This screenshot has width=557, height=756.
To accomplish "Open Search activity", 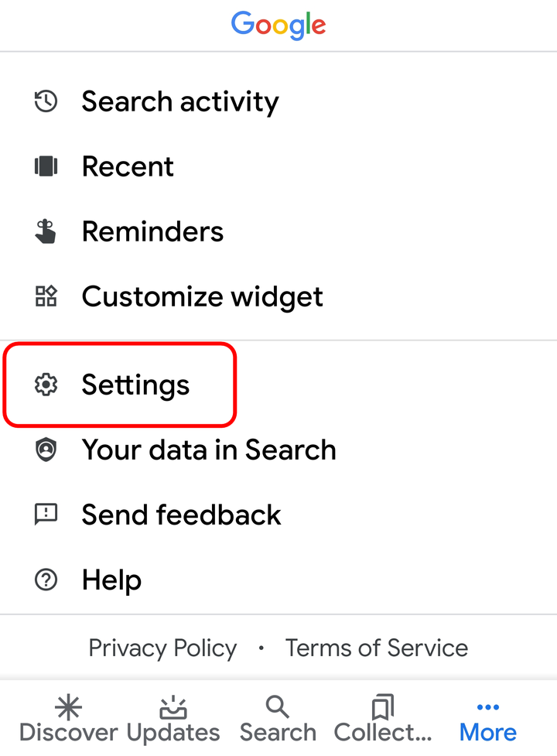I will [x=179, y=101].
